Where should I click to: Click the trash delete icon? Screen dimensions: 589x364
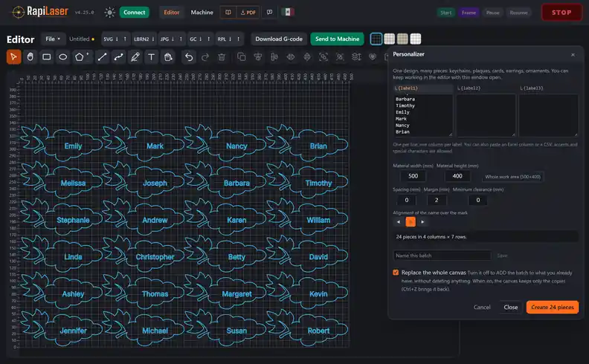tap(222, 57)
